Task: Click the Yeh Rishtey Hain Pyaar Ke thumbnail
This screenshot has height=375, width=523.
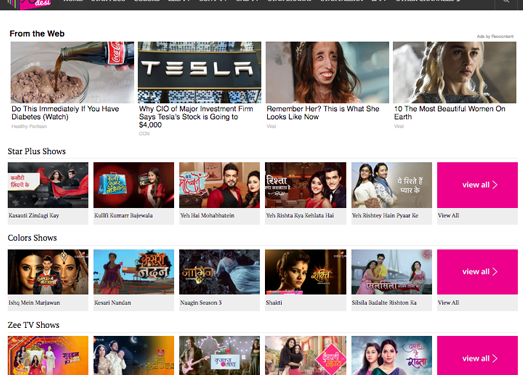Action: click(392, 185)
